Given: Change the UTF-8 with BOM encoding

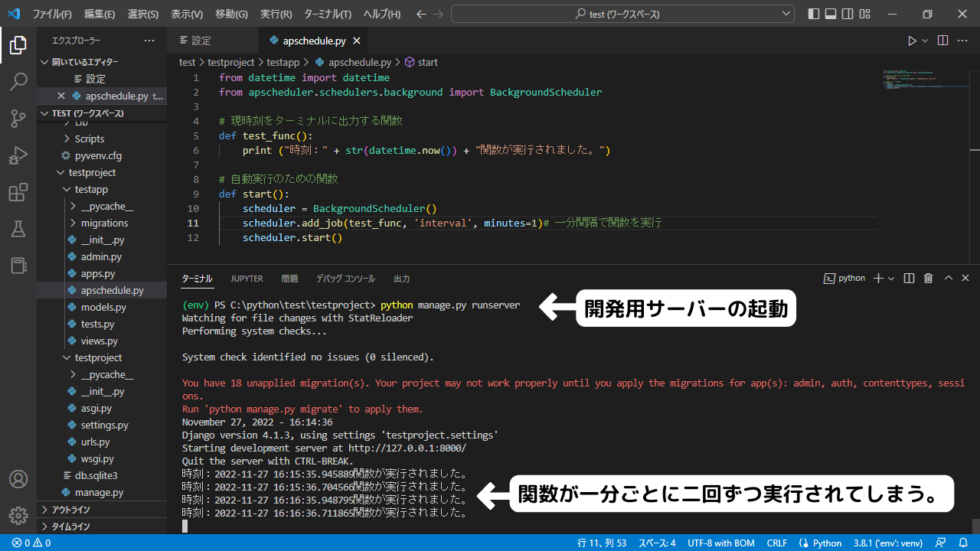Looking at the screenshot, I should point(721,543).
